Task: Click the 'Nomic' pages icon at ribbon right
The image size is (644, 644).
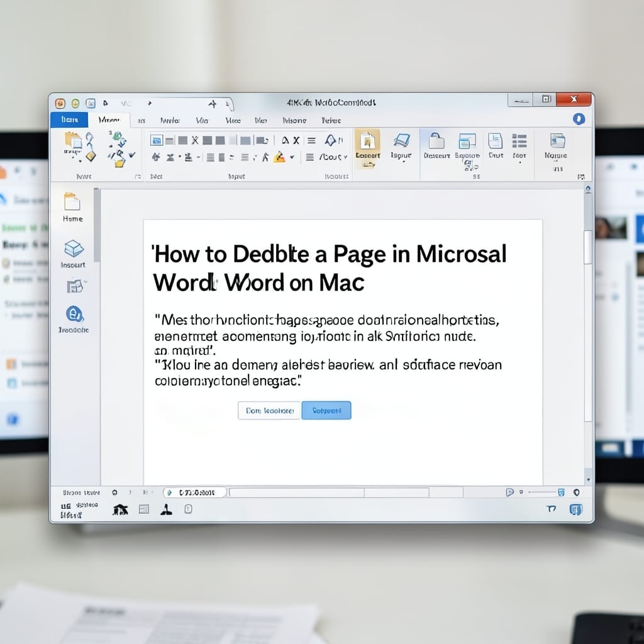Action: click(557, 140)
